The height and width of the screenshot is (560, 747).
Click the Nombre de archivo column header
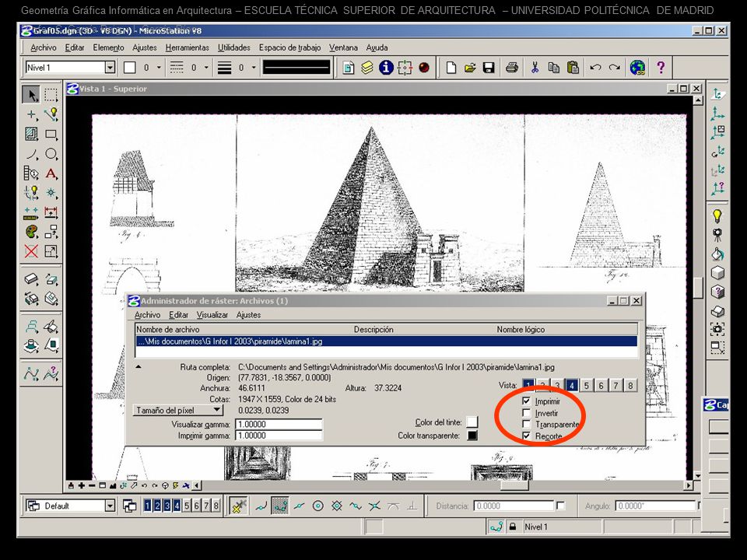(168, 329)
